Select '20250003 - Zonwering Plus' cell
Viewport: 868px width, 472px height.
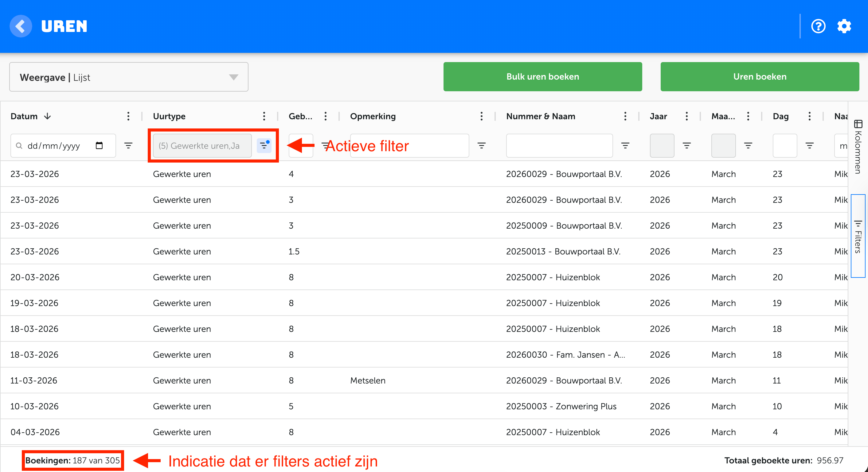point(561,406)
